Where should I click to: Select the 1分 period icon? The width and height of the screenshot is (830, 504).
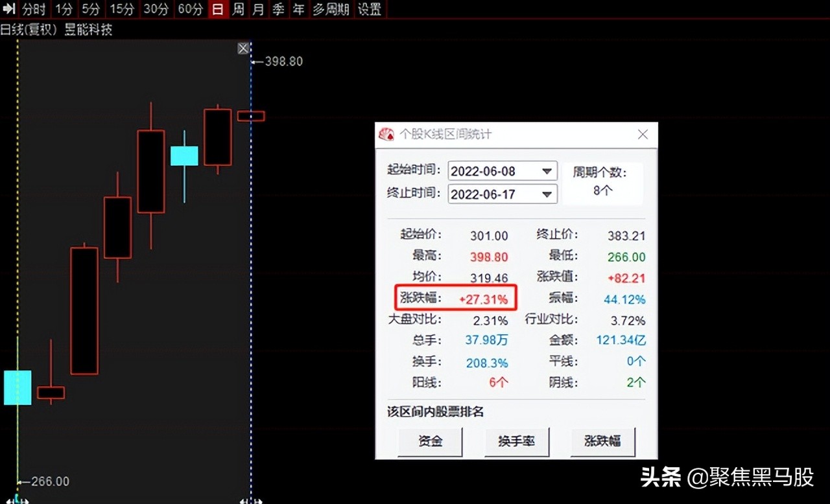(63, 9)
